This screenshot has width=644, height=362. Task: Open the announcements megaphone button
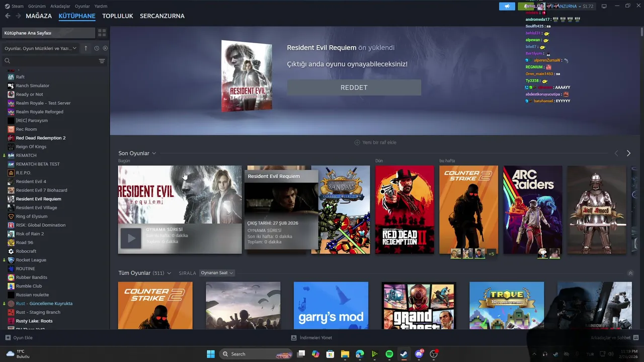pos(507,6)
